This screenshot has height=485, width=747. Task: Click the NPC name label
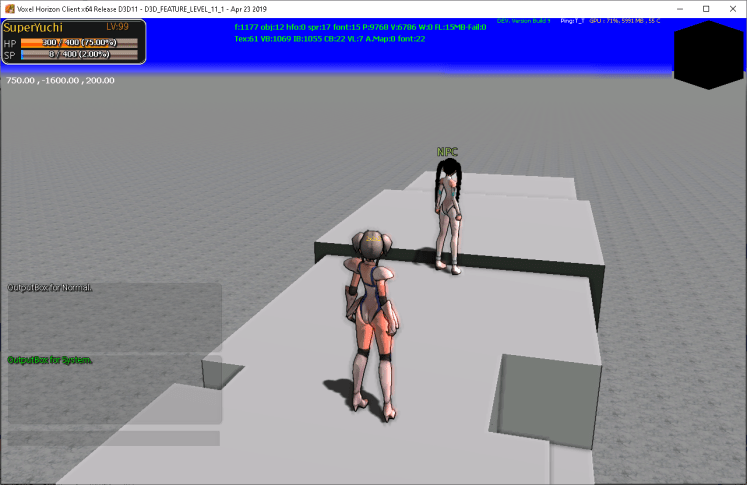coord(447,152)
